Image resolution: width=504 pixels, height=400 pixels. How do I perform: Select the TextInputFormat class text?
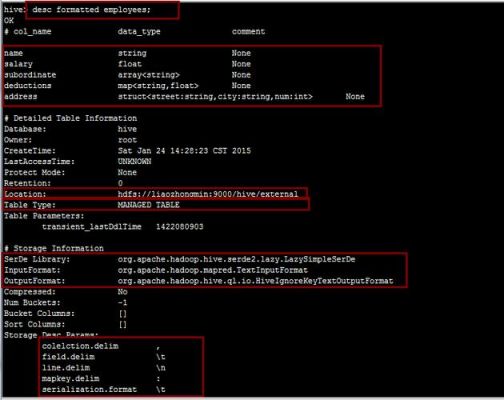[x=213, y=270]
